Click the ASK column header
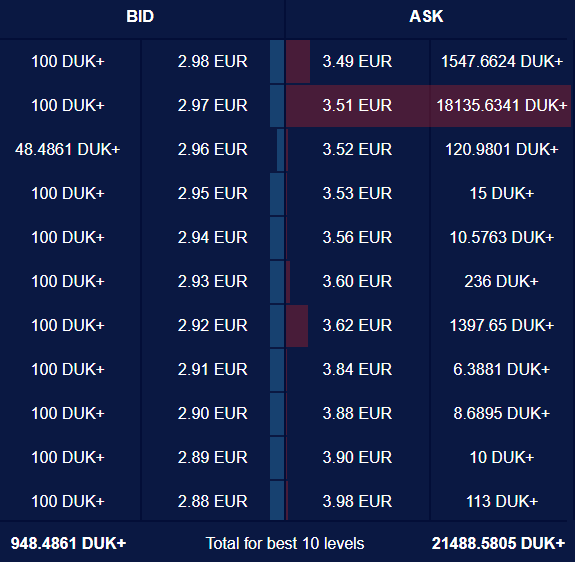The image size is (575, 562). 426,16
